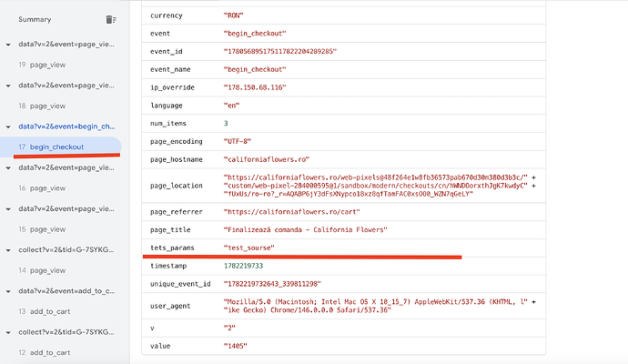Collapse the collect request above add_to_cart 12
The height and width of the screenshot is (364, 628).
[8, 333]
